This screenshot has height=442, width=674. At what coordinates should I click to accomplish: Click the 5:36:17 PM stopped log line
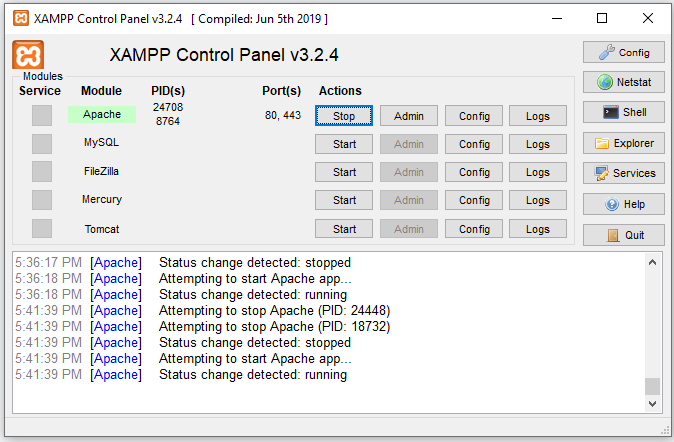pyautogui.click(x=183, y=262)
